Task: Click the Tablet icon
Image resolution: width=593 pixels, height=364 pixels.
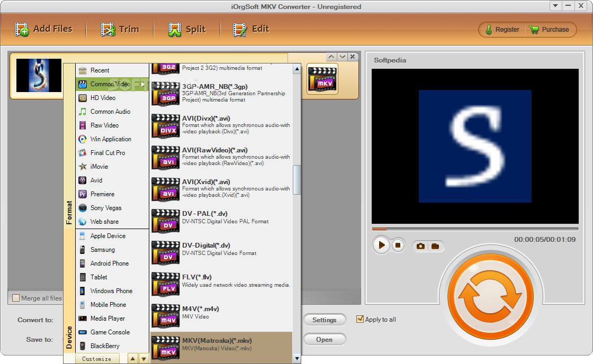Action: [82, 277]
